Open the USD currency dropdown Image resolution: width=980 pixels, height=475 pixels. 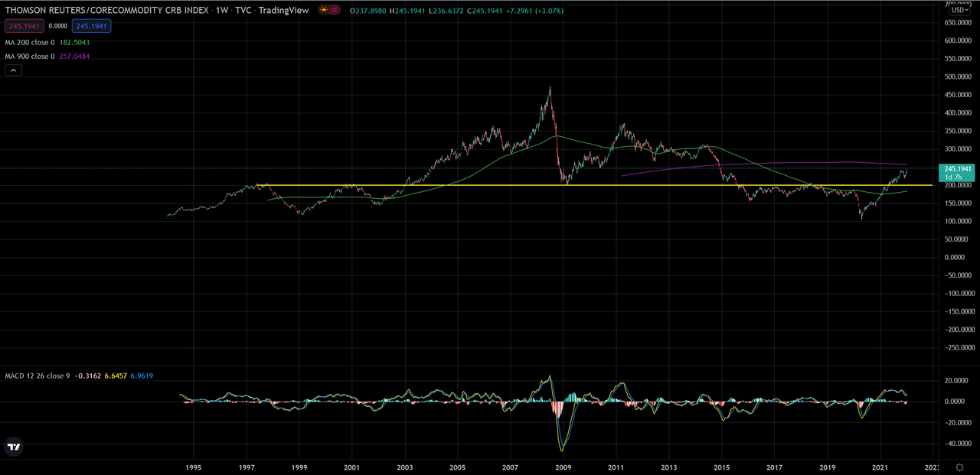click(959, 10)
